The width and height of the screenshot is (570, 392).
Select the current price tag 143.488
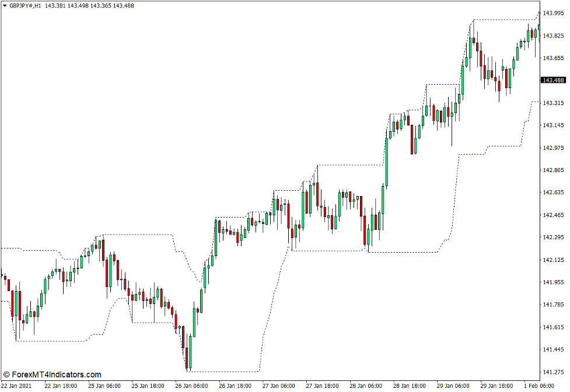(553, 80)
